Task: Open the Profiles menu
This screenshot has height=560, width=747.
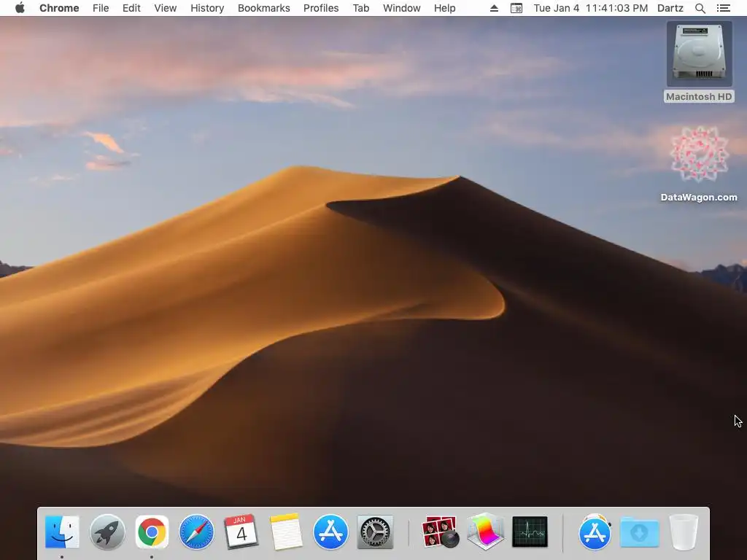Action: coord(321,8)
